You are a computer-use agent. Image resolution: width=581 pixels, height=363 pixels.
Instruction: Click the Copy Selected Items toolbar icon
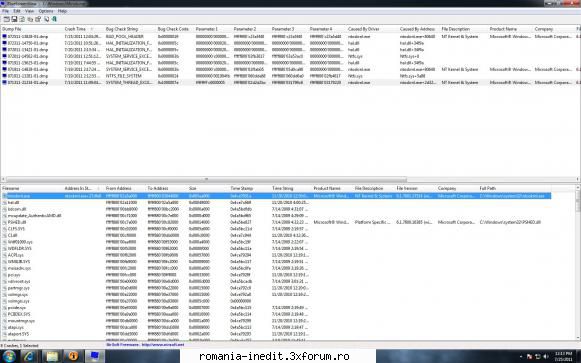click(x=30, y=19)
